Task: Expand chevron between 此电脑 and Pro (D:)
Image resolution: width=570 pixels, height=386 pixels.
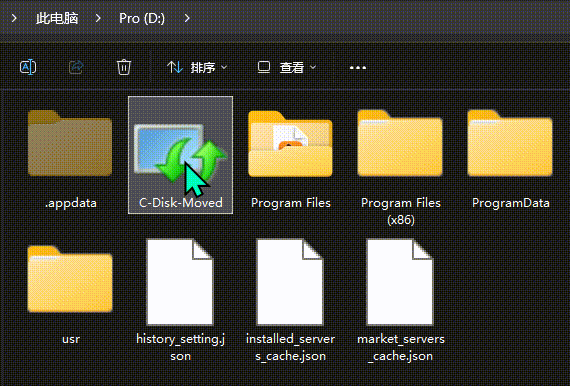Action: [x=98, y=18]
